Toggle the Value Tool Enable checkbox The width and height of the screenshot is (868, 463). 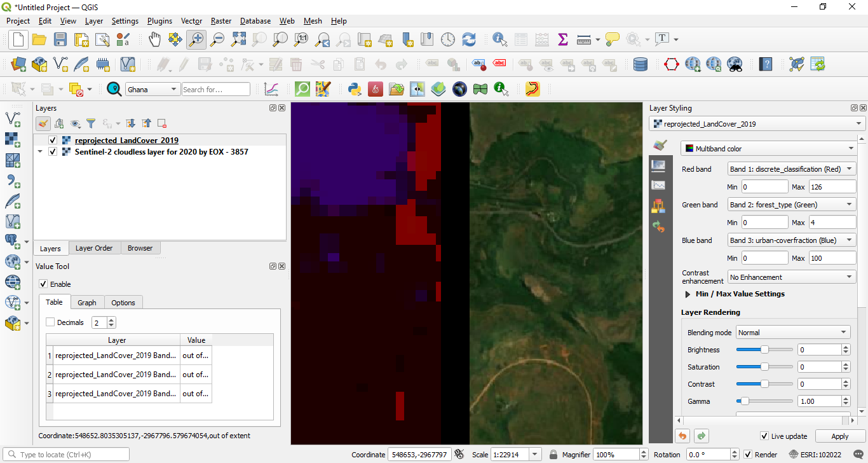(x=43, y=284)
